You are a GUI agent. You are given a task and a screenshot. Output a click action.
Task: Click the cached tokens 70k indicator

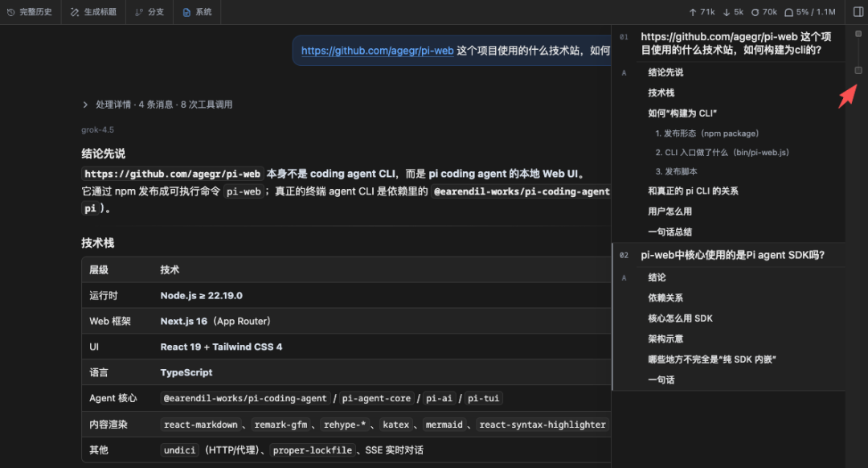coord(764,11)
